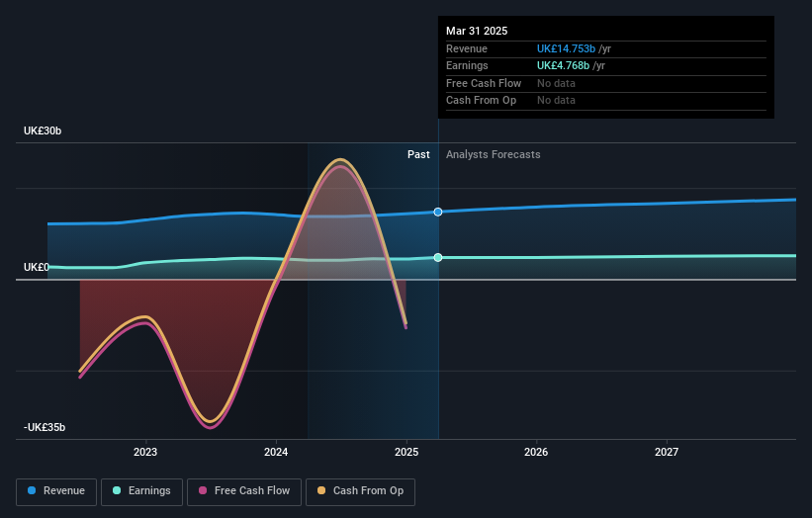Toggle the Earnings legend button
The width and height of the screenshot is (812, 518).
(141, 491)
